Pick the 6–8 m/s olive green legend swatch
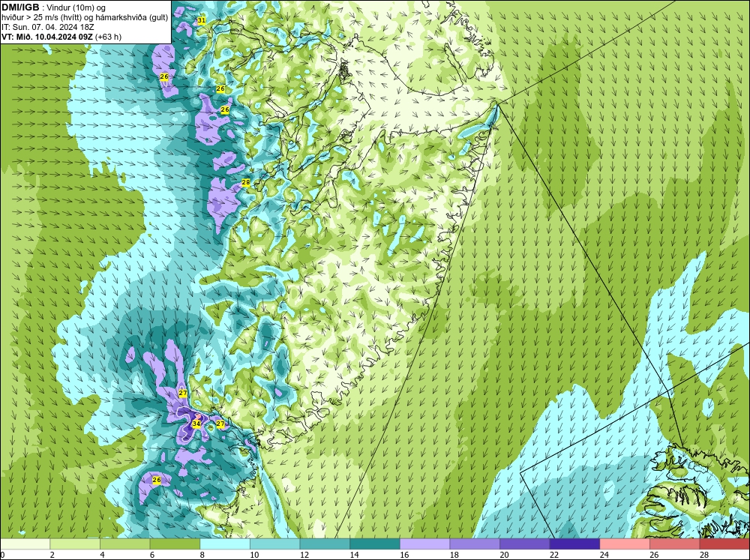Screen dimensions: 750x560 [175, 544]
